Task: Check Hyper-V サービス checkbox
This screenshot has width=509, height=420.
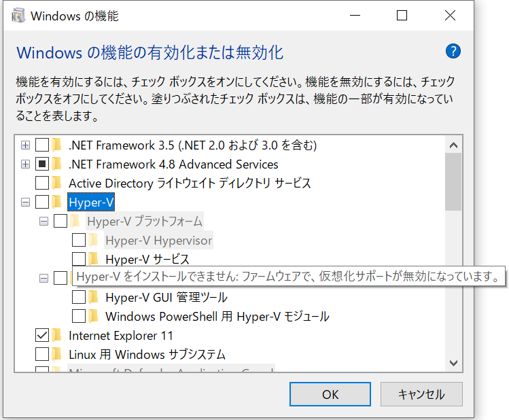Action: [x=79, y=259]
